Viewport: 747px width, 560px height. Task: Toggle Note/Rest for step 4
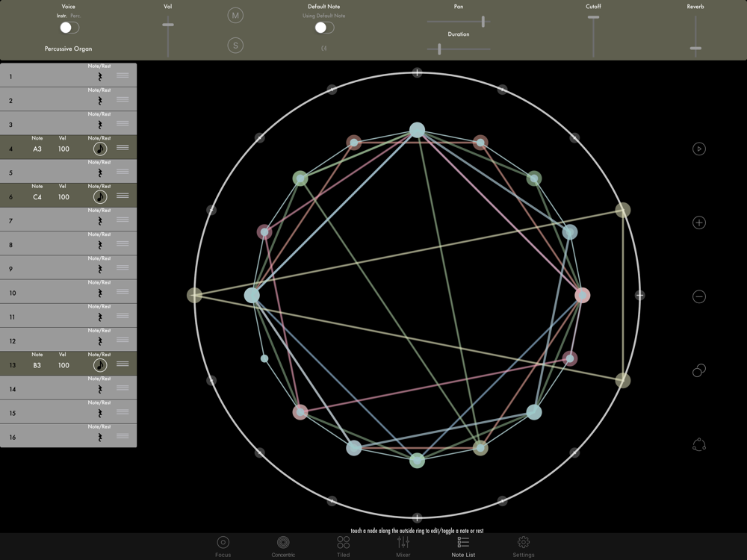[99, 149]
